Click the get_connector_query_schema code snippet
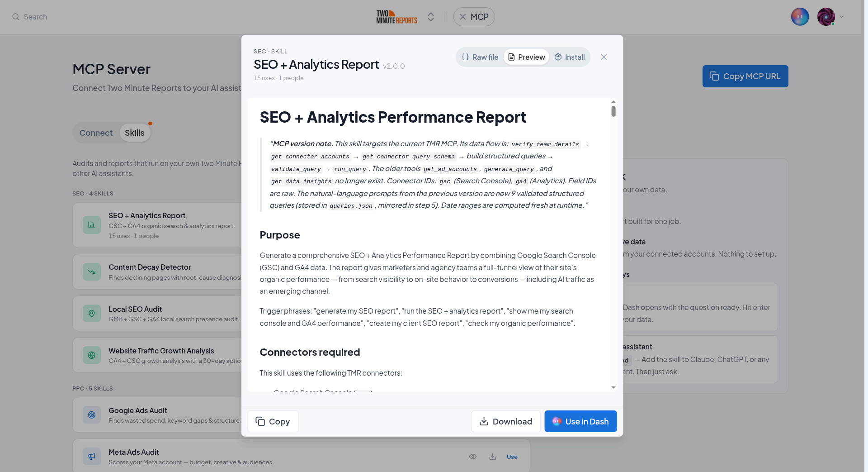Screen dimensions: 868x472 pyautogui.click(x=409, y=157)
